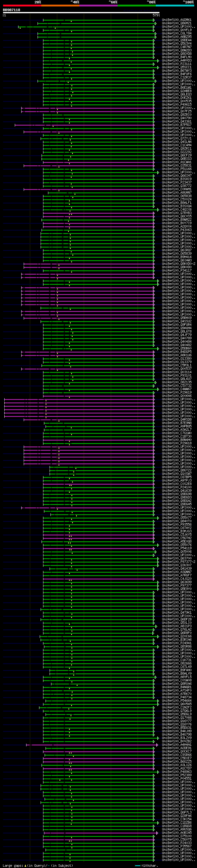Select hit UniRef100_Q9DE44
The height and width of the screenshot is (868, 197).
[x=177, y=40]
